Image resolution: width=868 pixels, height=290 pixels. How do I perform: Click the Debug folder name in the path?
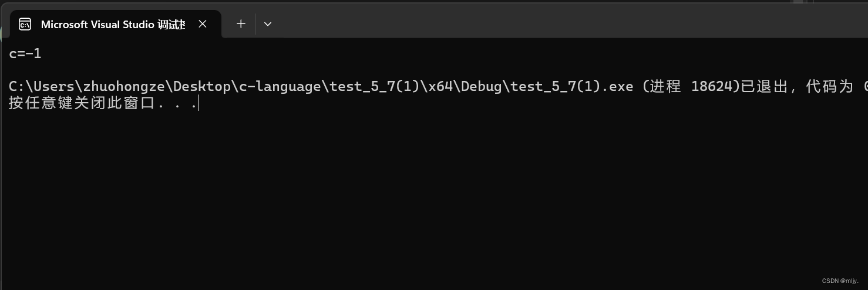coord(482,87)
